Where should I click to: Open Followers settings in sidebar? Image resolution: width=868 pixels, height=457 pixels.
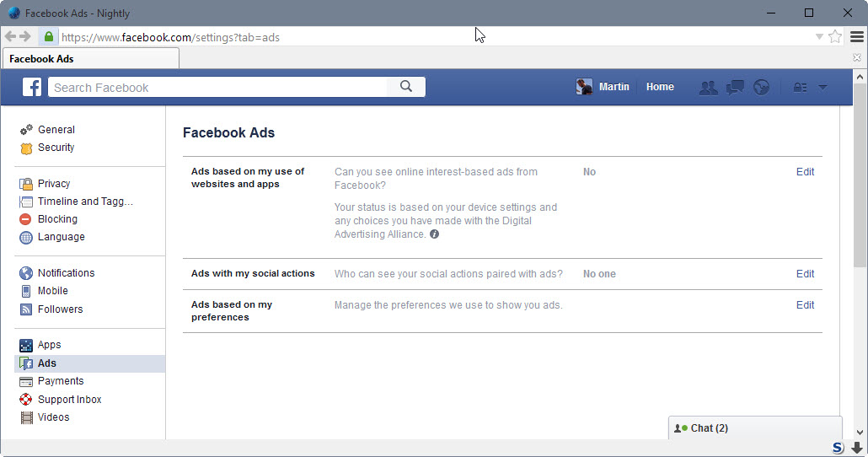pyautogui.click(x=60, y=309)
